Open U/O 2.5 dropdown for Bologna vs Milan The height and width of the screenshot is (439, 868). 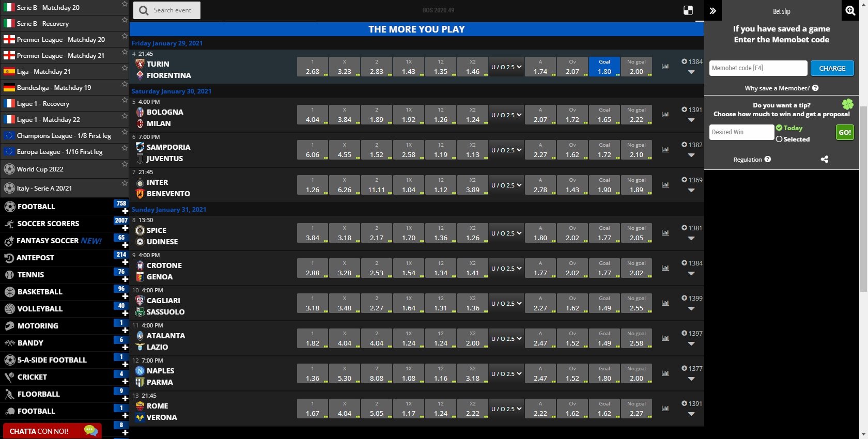[506, 115]
